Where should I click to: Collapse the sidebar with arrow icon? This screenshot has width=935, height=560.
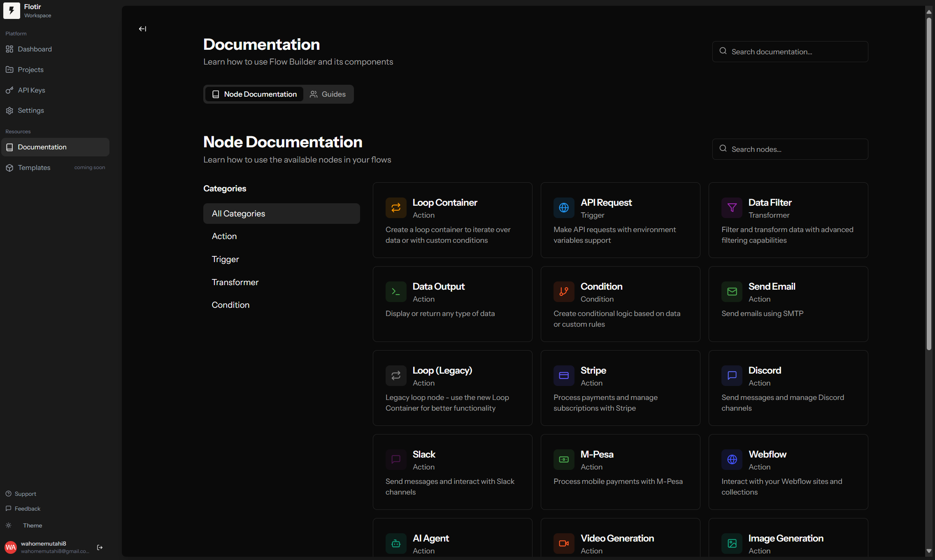click(x=142, y=29)
